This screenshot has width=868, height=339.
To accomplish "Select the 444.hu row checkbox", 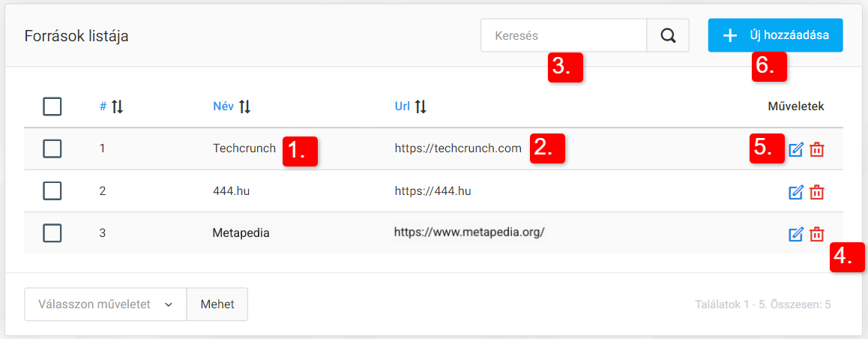I will click(x=52, y=191).
